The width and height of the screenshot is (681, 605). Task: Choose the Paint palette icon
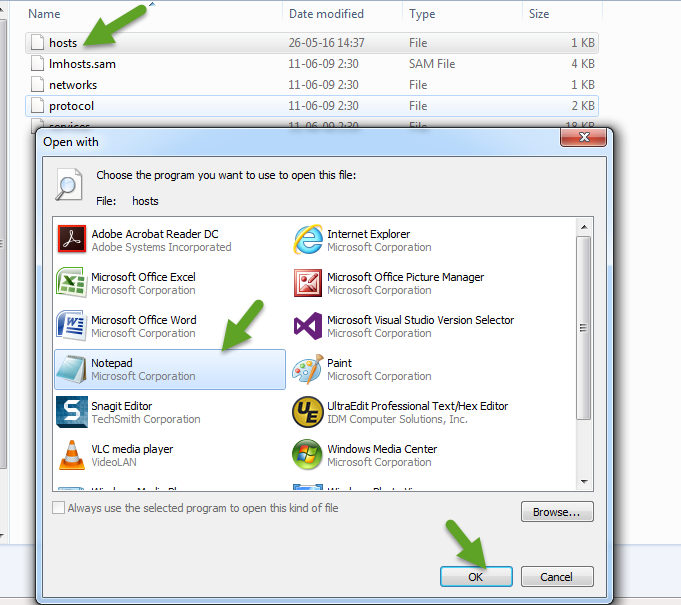click(308, 369)
